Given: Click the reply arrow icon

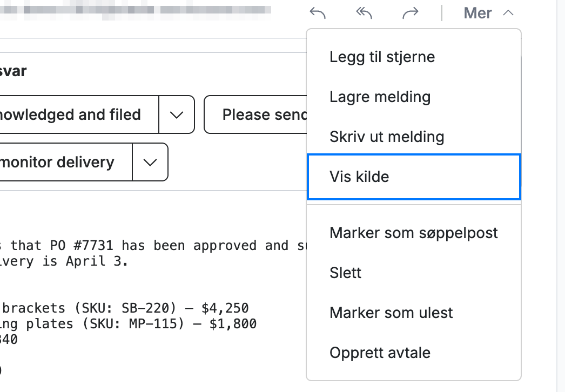Looking at the screenshot, I should (x=318, y=13).
